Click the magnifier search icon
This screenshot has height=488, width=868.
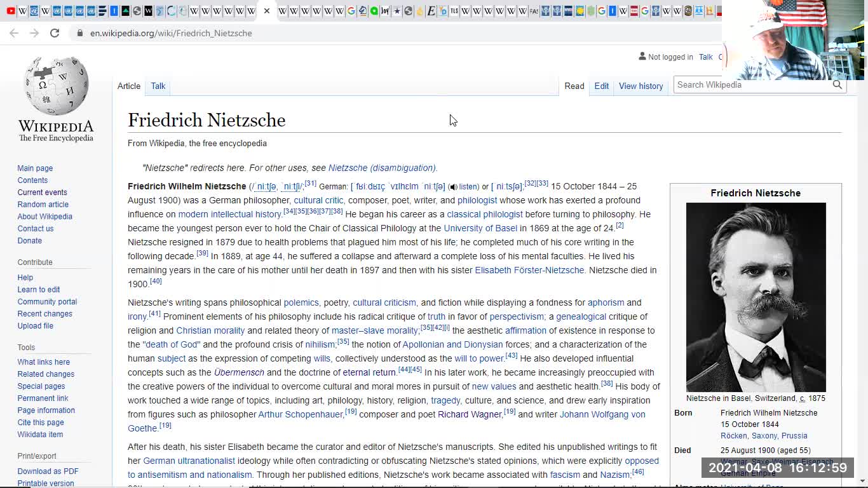click(x=837, y=85)
